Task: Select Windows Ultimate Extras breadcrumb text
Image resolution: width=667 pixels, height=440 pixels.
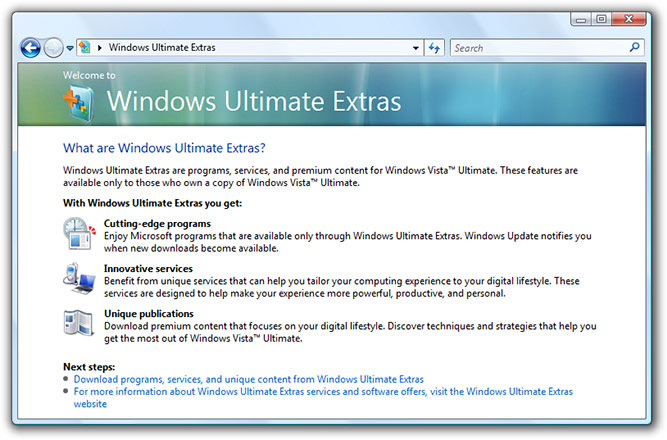Action: coord(162,48)
